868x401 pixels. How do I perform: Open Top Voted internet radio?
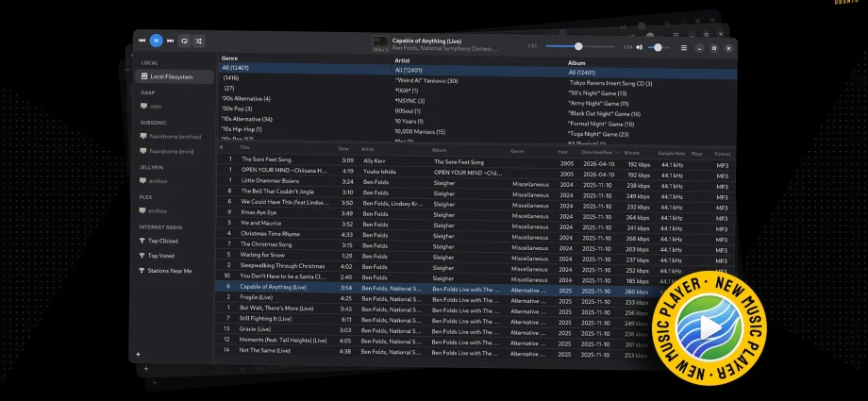tap(160, 256)
